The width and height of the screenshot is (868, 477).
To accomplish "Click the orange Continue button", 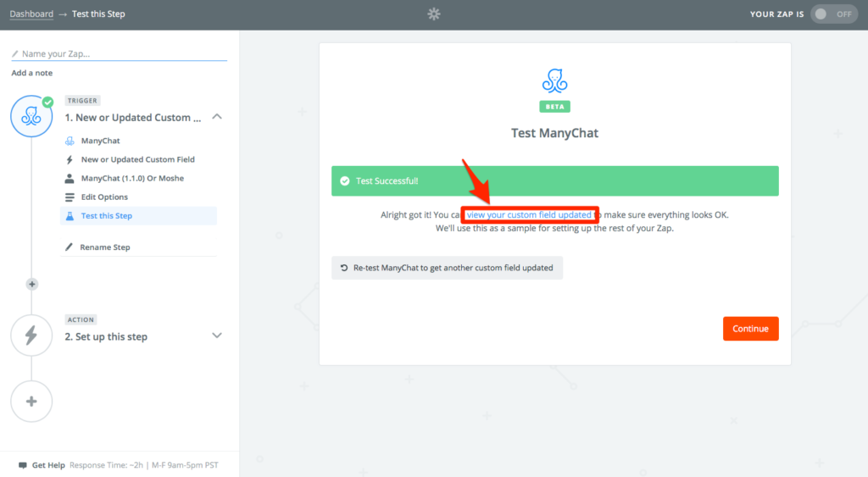I will pyautogui.click(x=751, y=329).
